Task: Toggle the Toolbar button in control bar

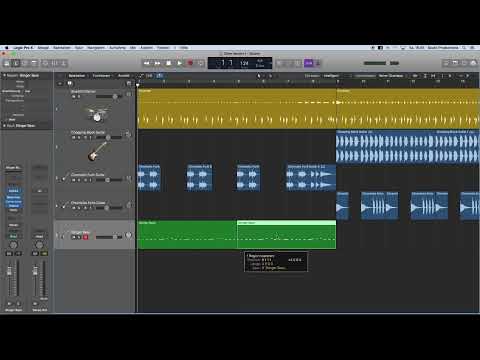Action: point(34,63)
